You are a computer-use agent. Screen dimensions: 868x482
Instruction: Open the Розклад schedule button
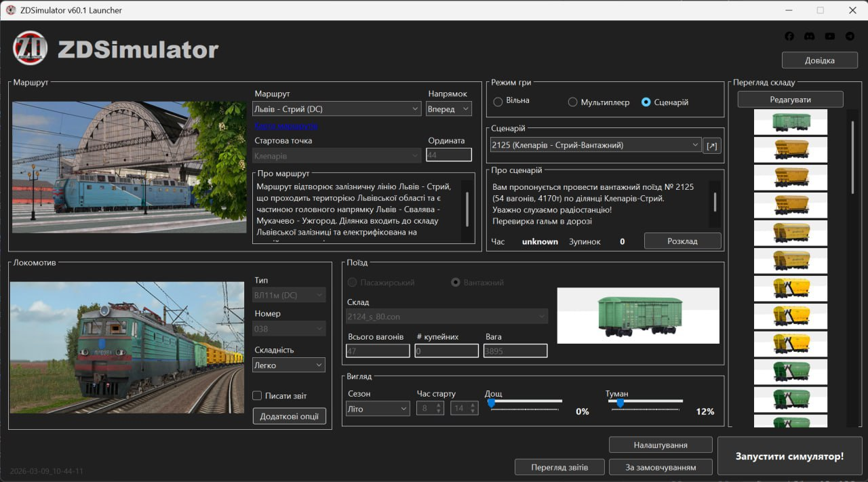(682, 241)
